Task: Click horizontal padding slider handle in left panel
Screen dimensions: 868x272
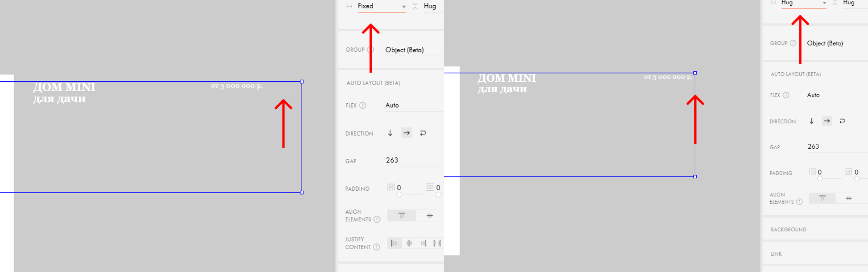Action: pyautogui.click(x=399, y=195)
